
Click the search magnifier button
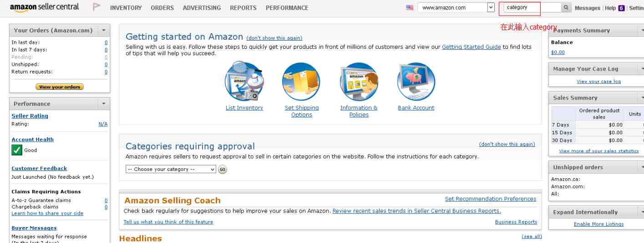click(x=566, y=8)
